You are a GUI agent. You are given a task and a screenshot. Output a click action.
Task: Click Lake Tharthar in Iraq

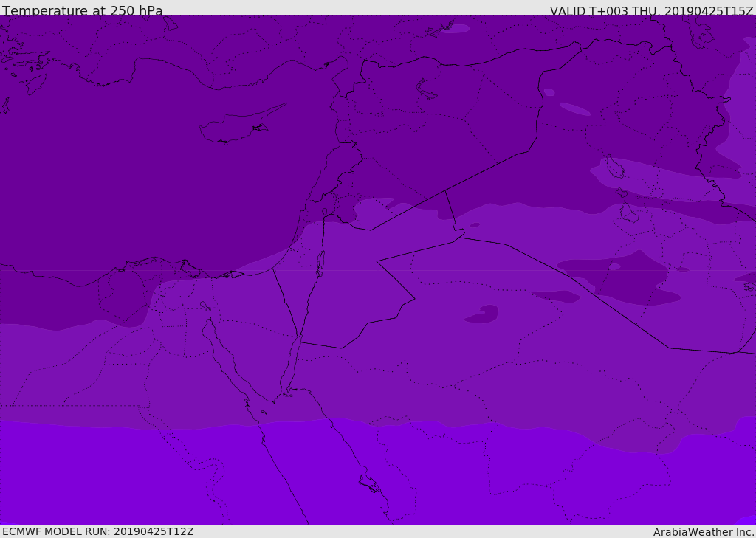614,168
